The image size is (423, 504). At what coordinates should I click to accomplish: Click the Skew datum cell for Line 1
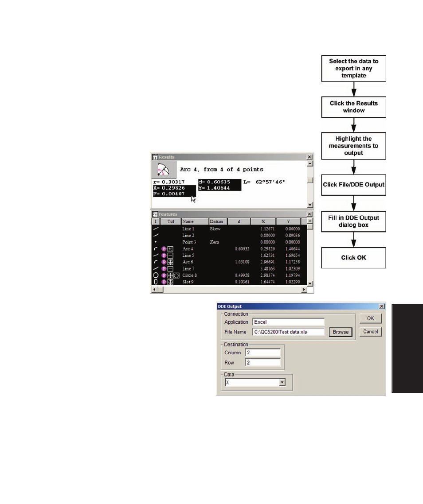click(x=215, y=229)
